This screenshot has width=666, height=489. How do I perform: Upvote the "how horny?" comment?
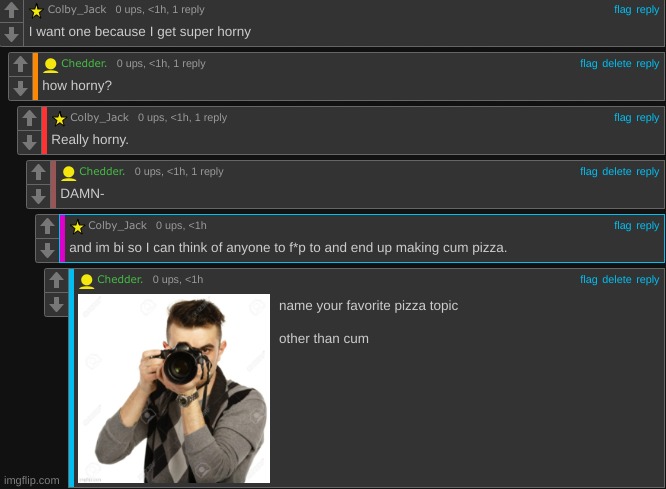click(20, 65)
